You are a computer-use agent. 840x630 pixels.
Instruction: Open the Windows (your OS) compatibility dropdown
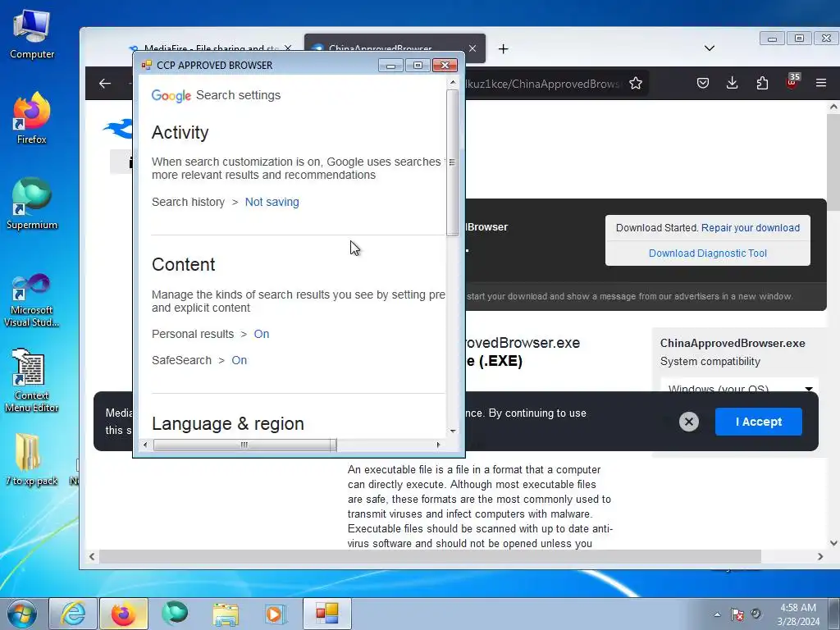(x=739, y=387)
